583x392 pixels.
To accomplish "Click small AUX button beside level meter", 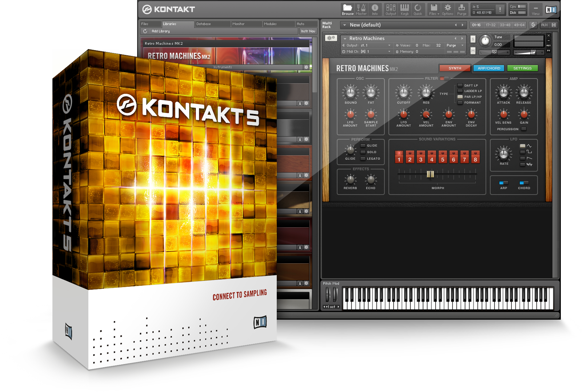I will pos(548,45).
